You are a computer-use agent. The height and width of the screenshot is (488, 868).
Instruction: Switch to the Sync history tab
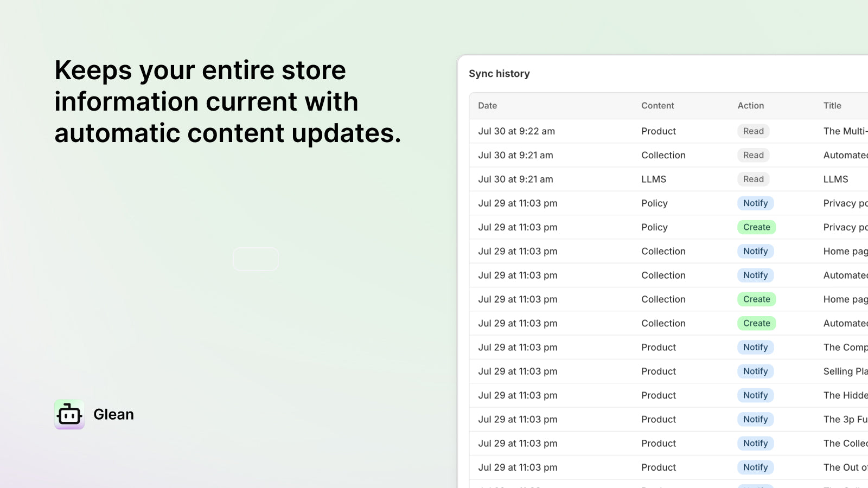click(499, 73)
